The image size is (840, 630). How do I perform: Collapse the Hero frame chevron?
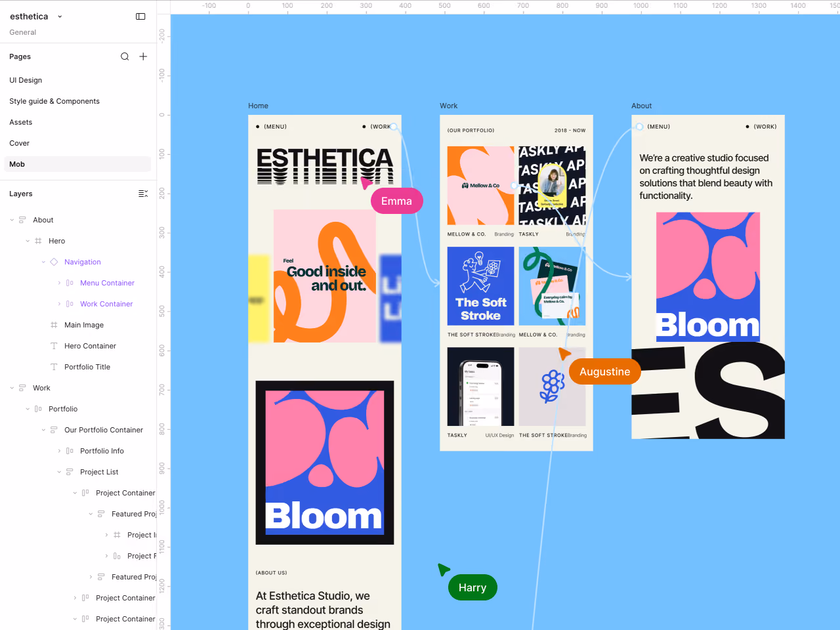28,241
